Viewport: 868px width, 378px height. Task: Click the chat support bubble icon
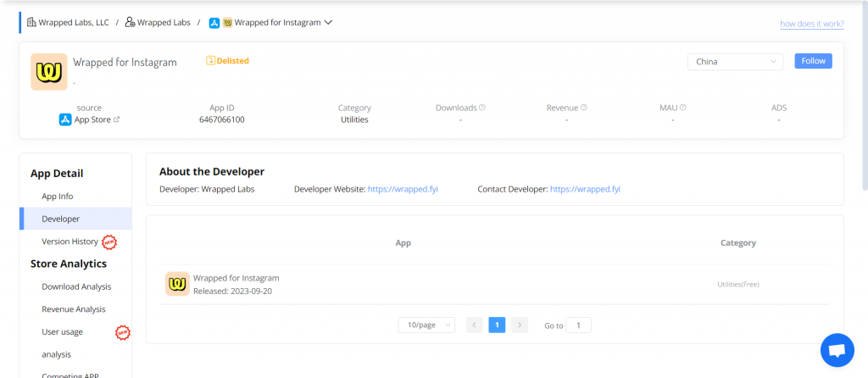pyautogui.click(x=837, y=350)
